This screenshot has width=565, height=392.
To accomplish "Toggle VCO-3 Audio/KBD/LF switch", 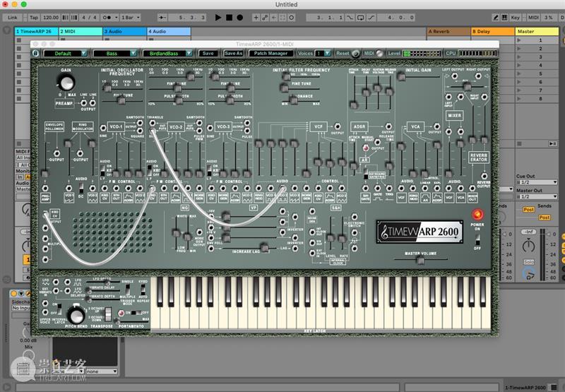I will coord(209,170).
